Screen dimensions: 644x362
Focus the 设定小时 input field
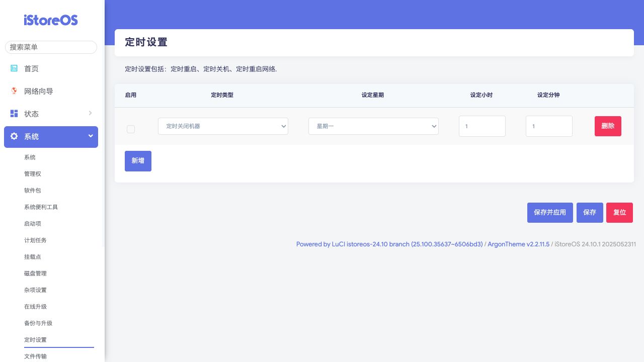pos(482,126)
